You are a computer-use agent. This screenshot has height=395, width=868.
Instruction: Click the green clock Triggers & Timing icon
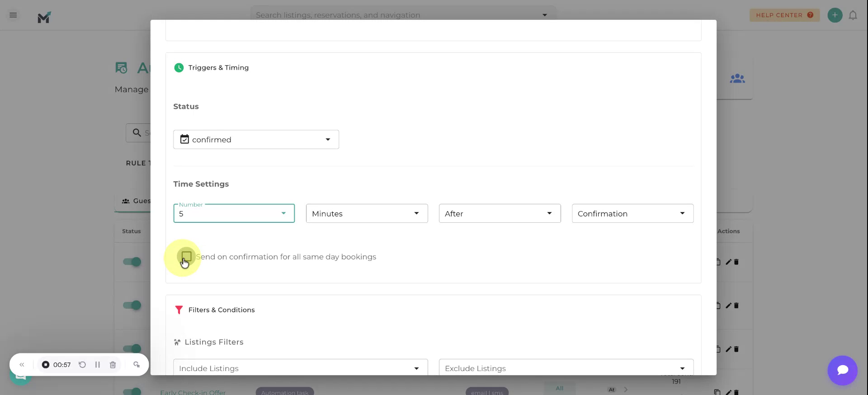179,68
